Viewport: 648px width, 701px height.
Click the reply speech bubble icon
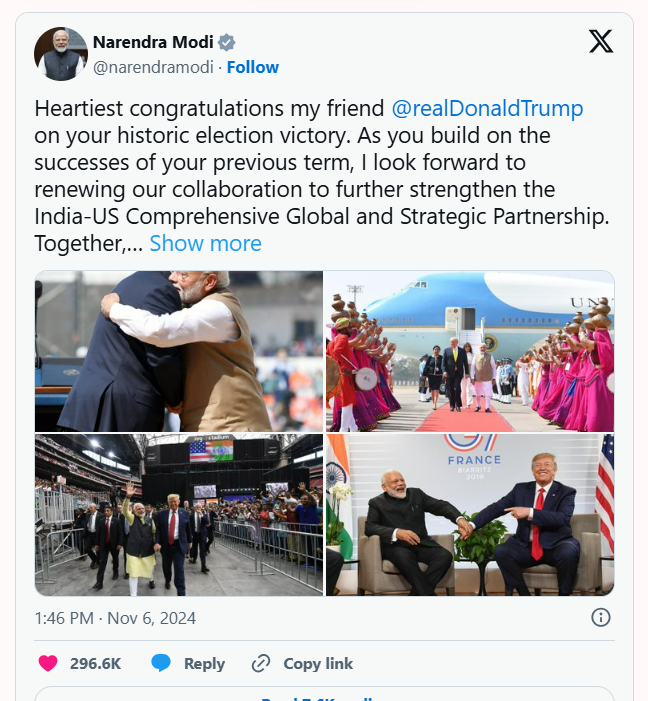161,663
